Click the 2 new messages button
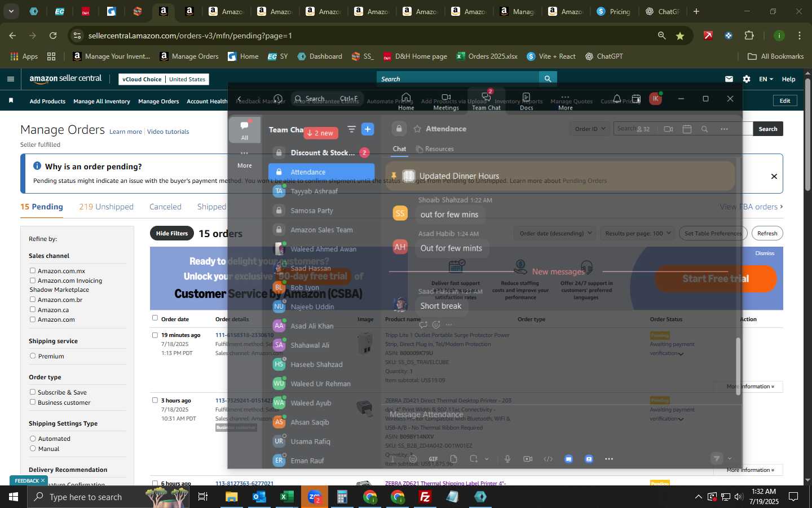 click(x=321, y=133)
